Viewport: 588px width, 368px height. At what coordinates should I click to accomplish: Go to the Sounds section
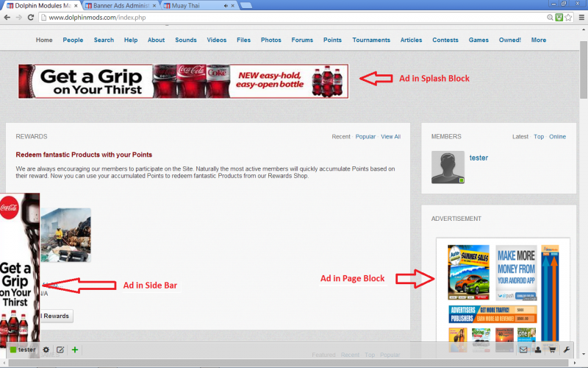(186, 40)
